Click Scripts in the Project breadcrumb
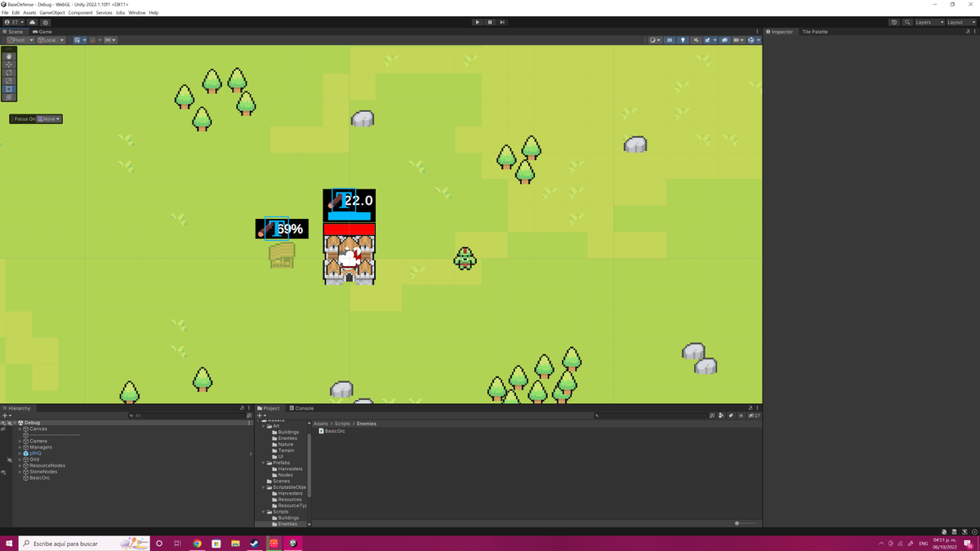The height and width of the screenshot is (551, 980). click(342, 424)
